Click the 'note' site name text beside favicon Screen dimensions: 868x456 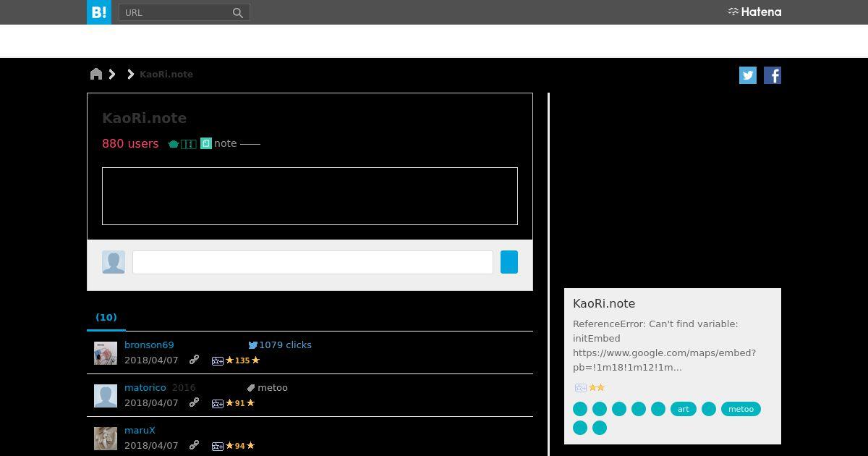click(225, 143)
